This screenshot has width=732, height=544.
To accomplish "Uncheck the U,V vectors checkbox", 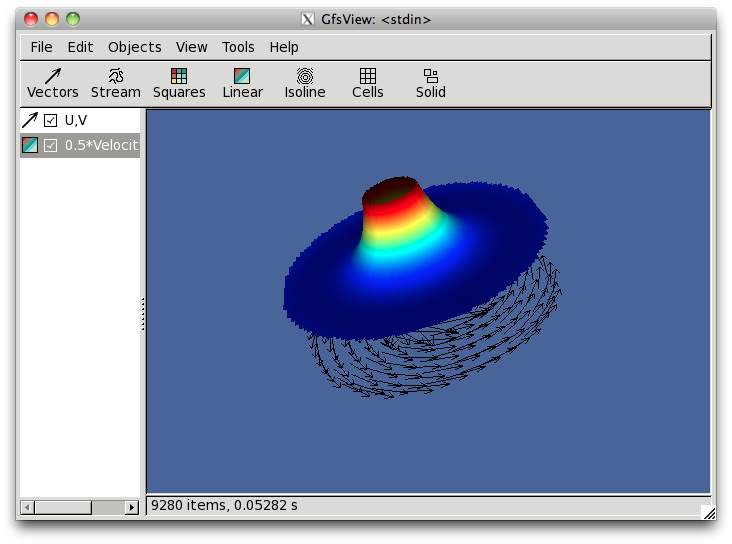I will coord(50,121).
